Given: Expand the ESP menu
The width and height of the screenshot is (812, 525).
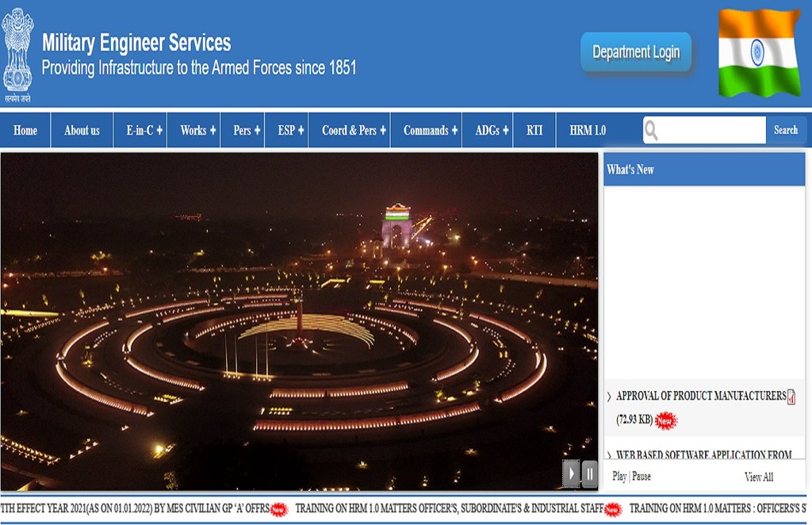Looking at the screenshot, I should coord(286,131).
